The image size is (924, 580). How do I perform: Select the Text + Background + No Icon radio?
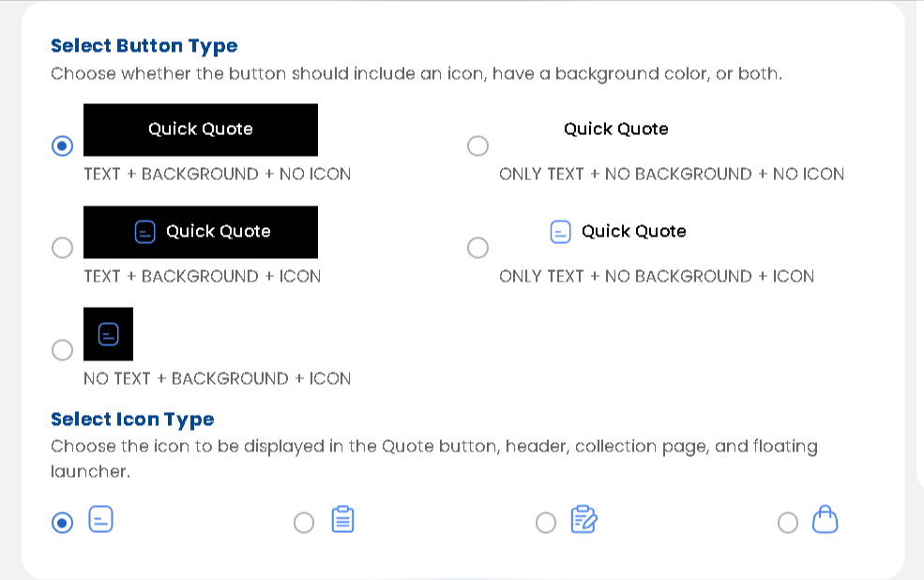pos(63,146)
